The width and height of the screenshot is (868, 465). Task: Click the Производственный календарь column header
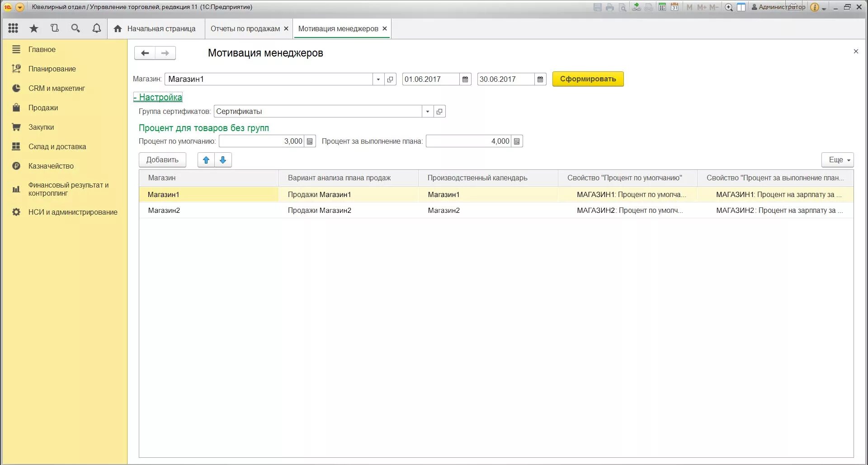488,178
